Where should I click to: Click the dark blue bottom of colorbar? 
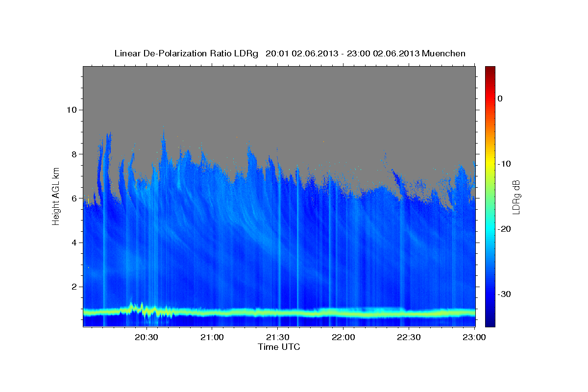pos(490,321)
